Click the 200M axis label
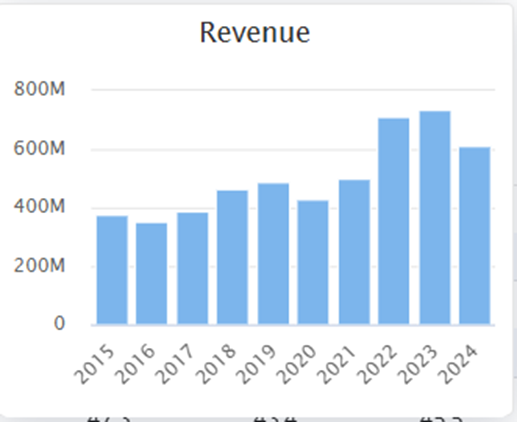 tap(39, 266)
